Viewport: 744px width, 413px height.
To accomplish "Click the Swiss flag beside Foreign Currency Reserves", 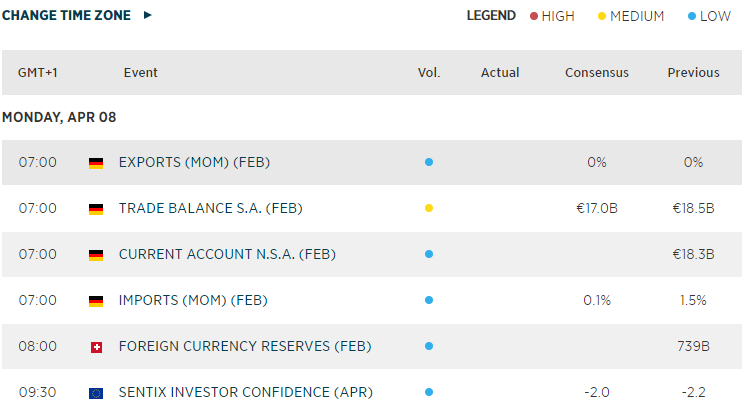I will pyautogui.click(x=96, y=347).
